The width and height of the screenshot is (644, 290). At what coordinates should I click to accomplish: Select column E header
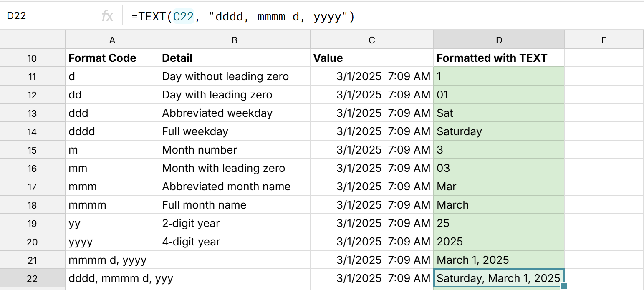pos(604,39)
